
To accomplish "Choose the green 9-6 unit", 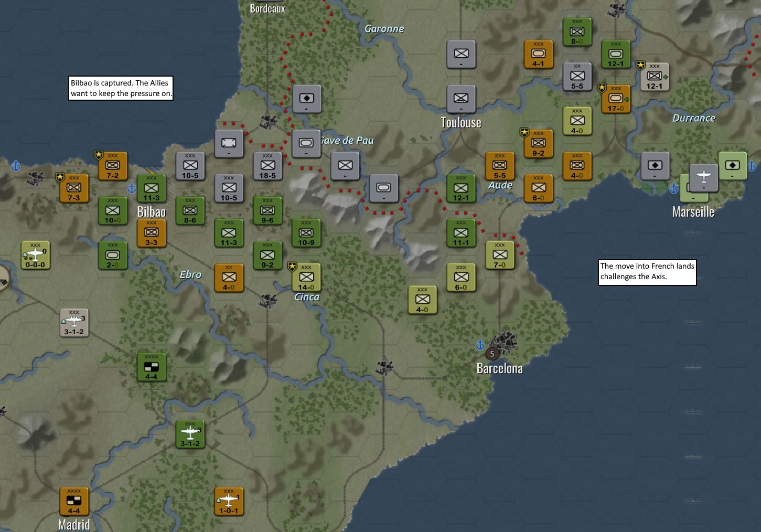I will click(x=267, y=211).
